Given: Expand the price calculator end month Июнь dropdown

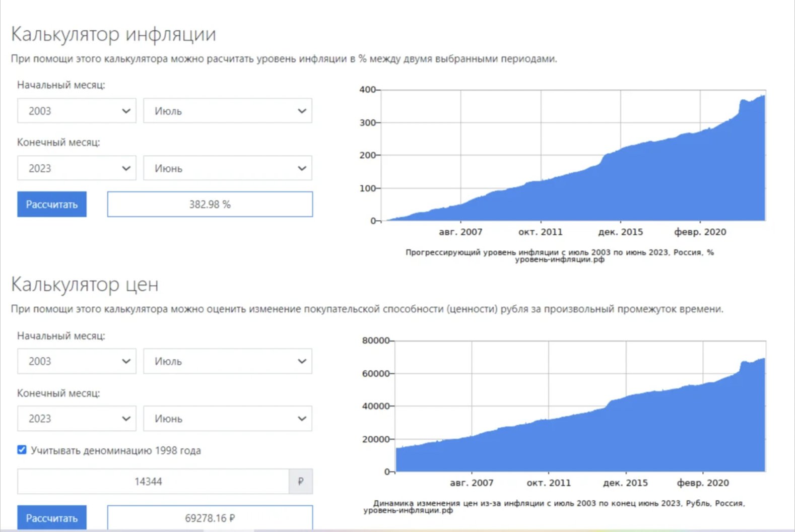Looking at the screenshot, I should point(227,419).
